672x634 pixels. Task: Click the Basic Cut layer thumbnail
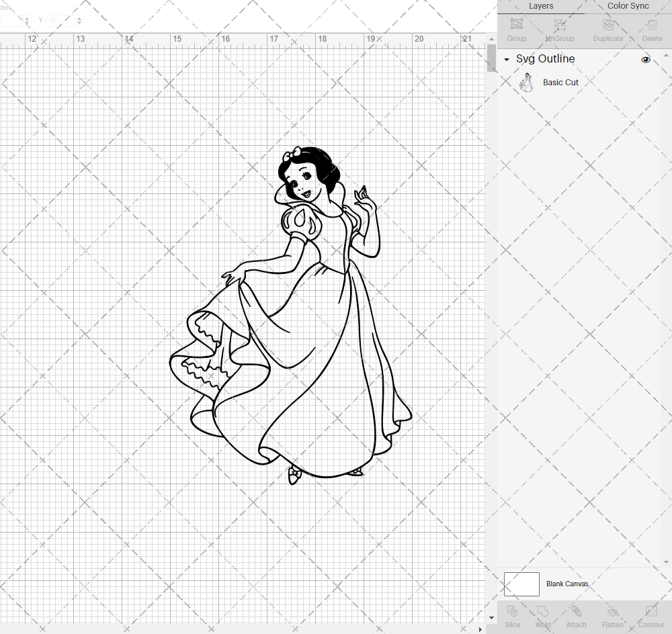click(527, 81)
